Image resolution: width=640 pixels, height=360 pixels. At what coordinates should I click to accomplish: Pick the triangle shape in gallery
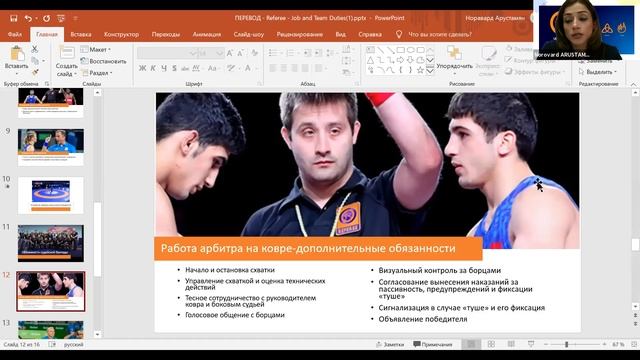tap(370, 60)
